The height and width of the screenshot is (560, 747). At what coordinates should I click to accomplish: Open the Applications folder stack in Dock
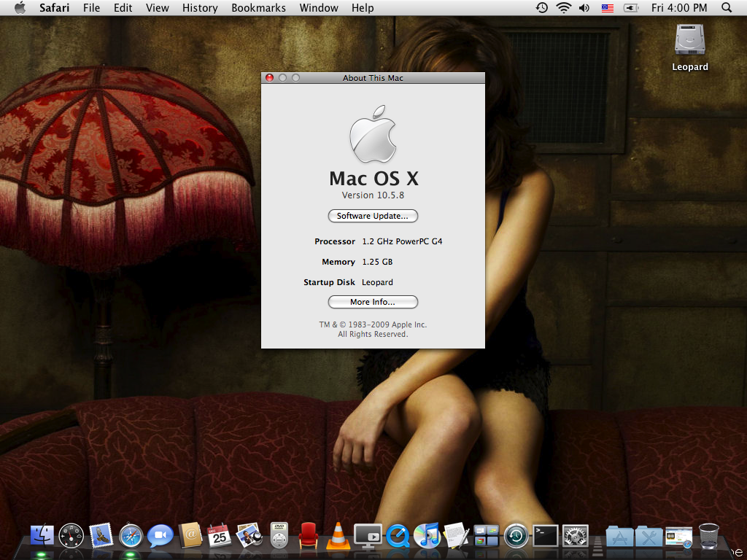click(619, 536)
